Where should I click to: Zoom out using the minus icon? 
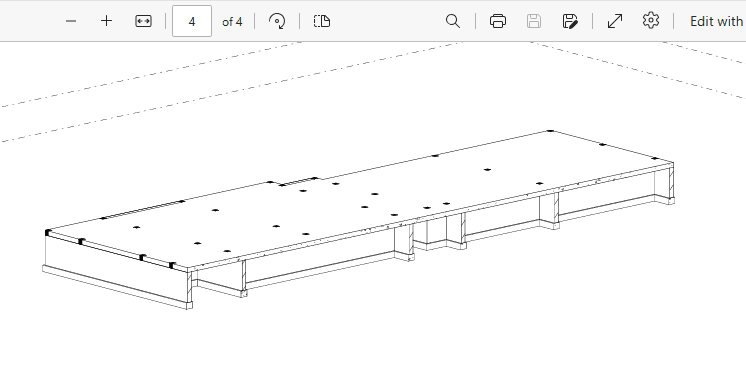(71, 21)
